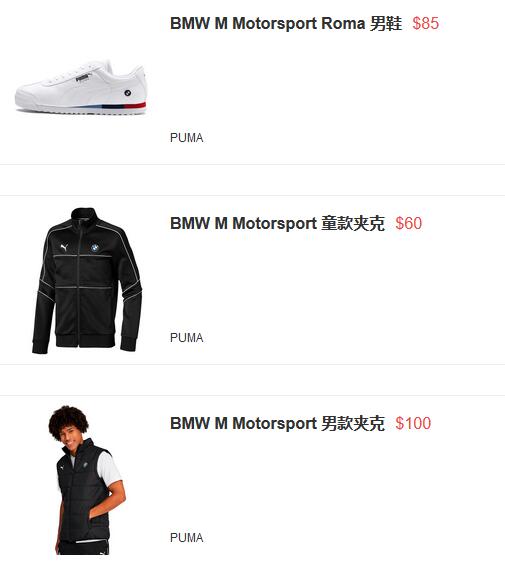Click the white laces area of the sneaker
The height and width of the screenshot is (564, 505).
pos(77,72)
